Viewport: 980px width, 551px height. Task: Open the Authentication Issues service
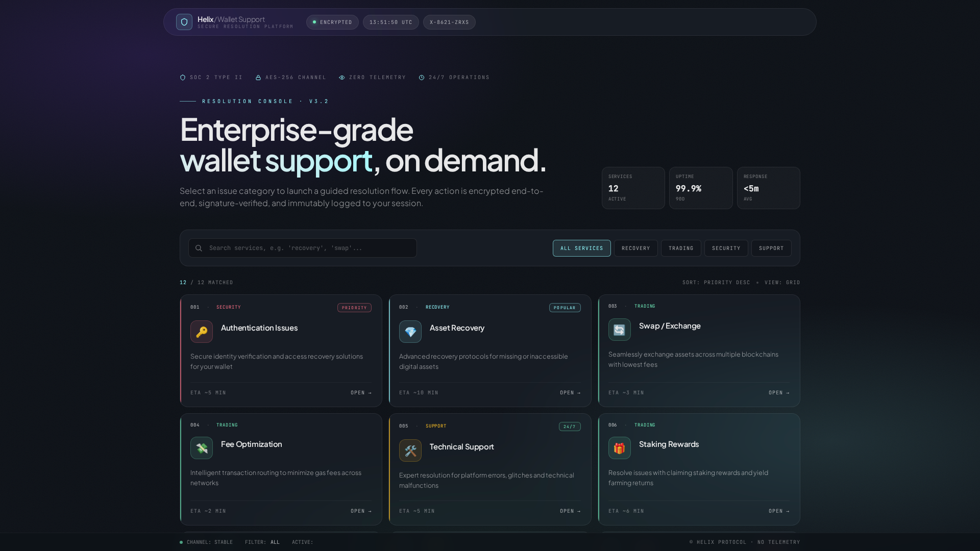click(361, 393)
